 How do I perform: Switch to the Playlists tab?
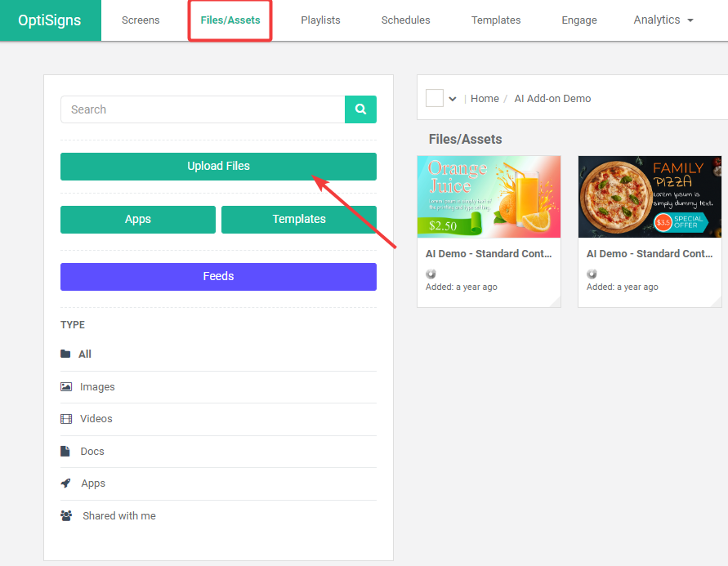click(320, 20)
